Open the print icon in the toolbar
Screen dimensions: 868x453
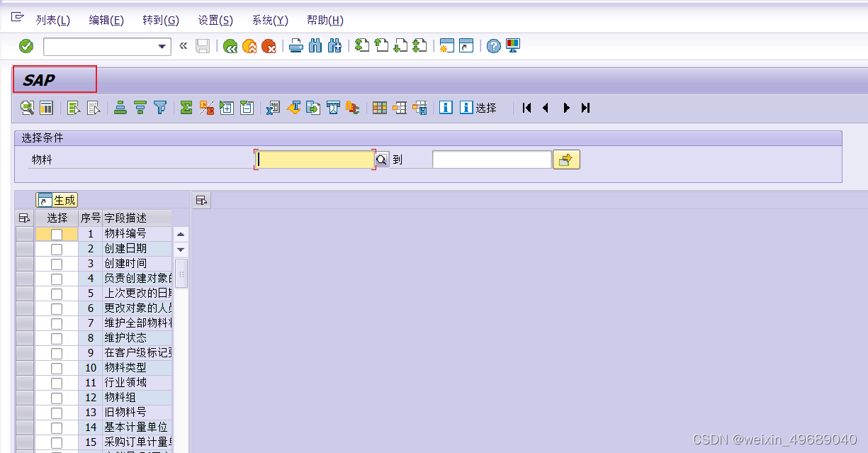[x=296, y=46]
